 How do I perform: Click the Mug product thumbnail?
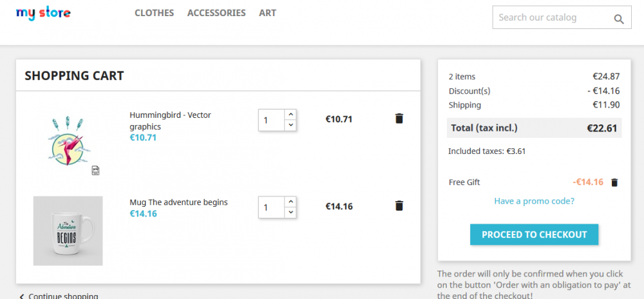pos(68,231)
